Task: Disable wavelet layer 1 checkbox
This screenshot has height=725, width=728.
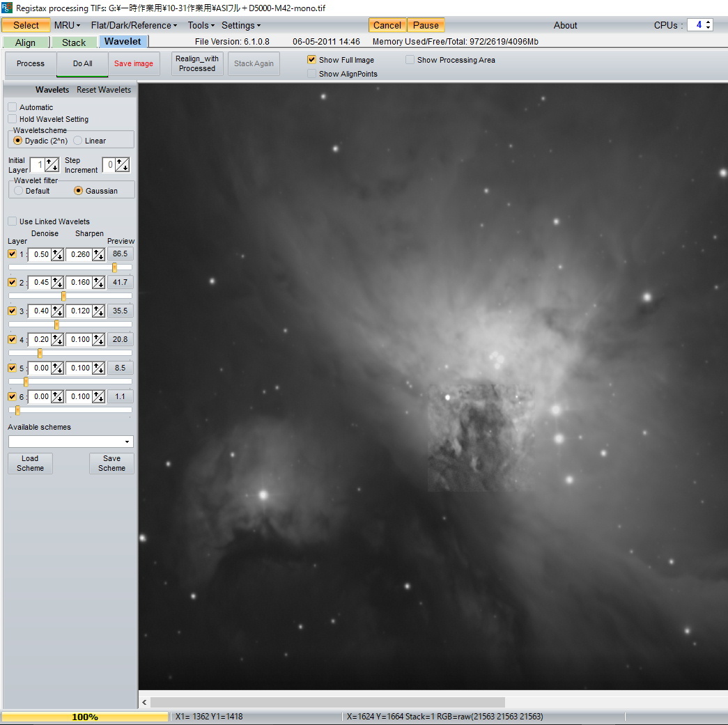Action: pos(13,254)
